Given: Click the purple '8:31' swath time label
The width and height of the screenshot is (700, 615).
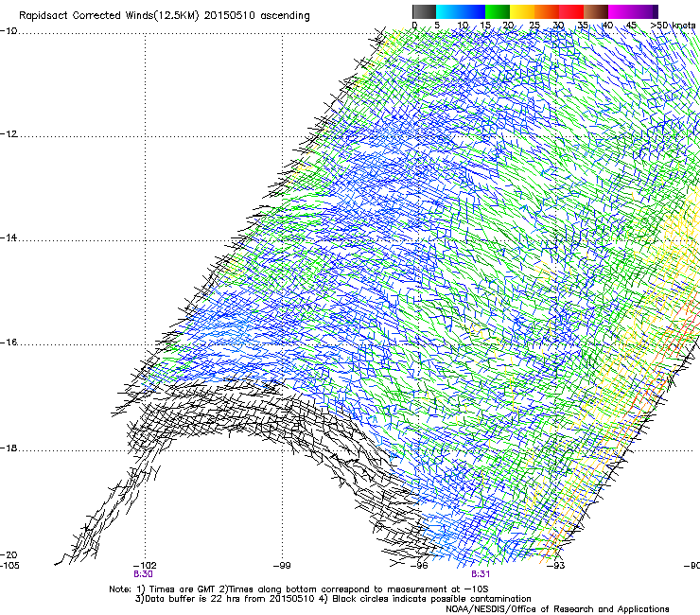Looking at the screenshot, I should click(481, 574).
